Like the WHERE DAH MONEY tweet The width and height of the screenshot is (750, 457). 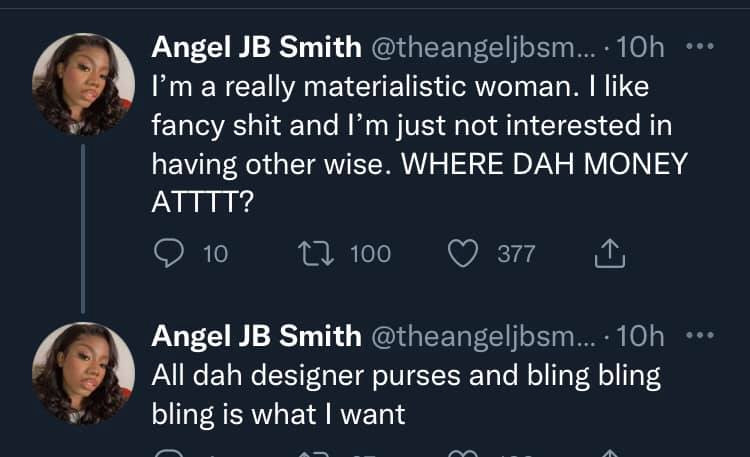(461, 254)
